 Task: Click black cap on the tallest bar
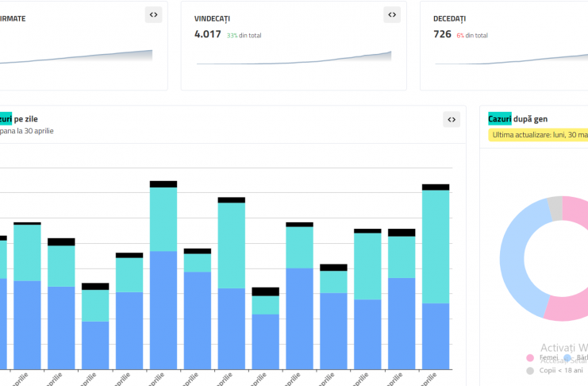[x=163, y=184]
